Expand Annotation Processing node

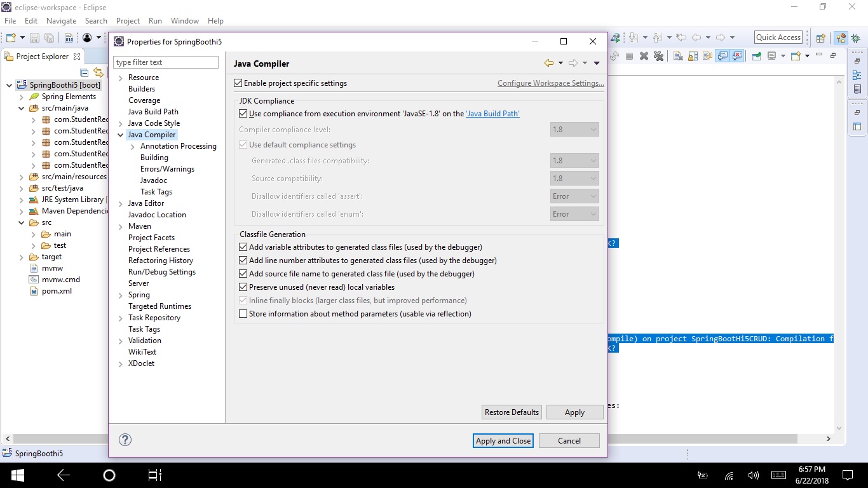[x=133, y=146]
